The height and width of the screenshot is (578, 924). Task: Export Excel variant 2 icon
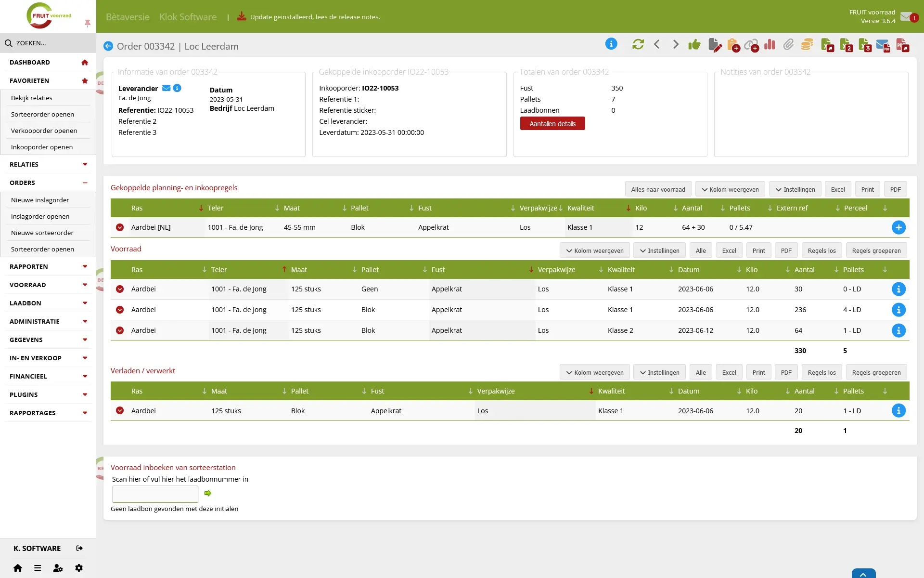pos(846,45)
